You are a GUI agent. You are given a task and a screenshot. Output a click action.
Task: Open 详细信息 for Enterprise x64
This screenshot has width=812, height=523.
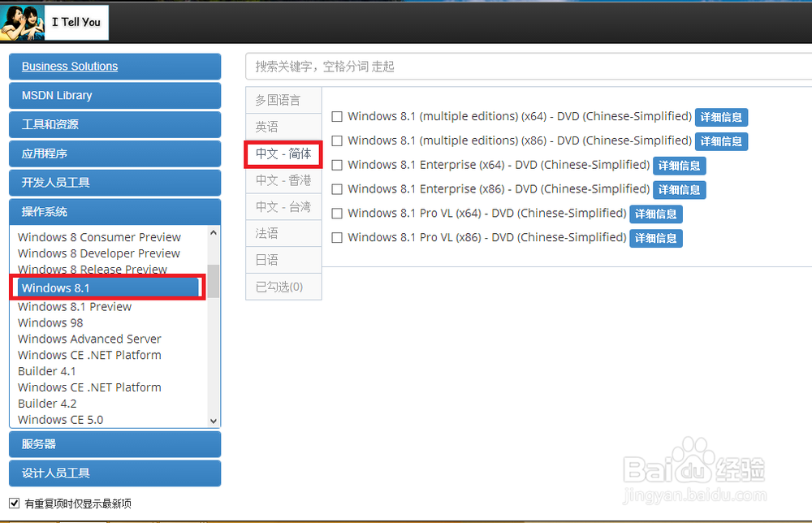[680, 166]
